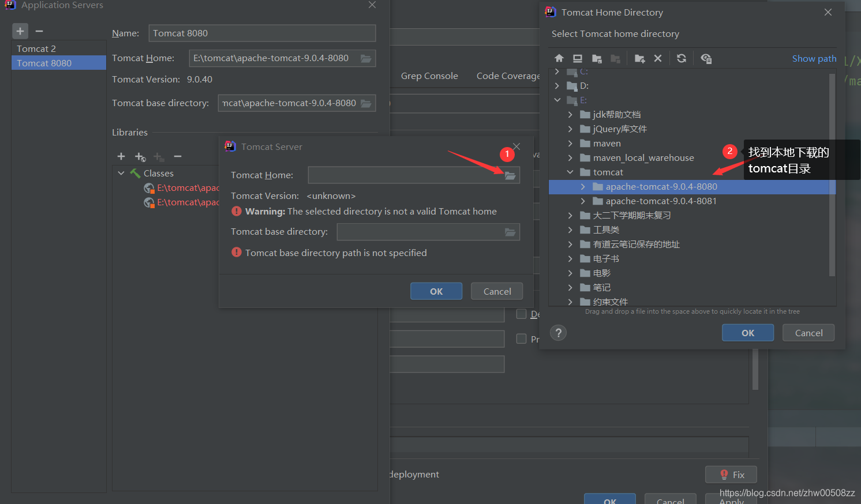Add a library with the plus icon
This screenshot has width=861, height=504.
click(x=121, y=156)
